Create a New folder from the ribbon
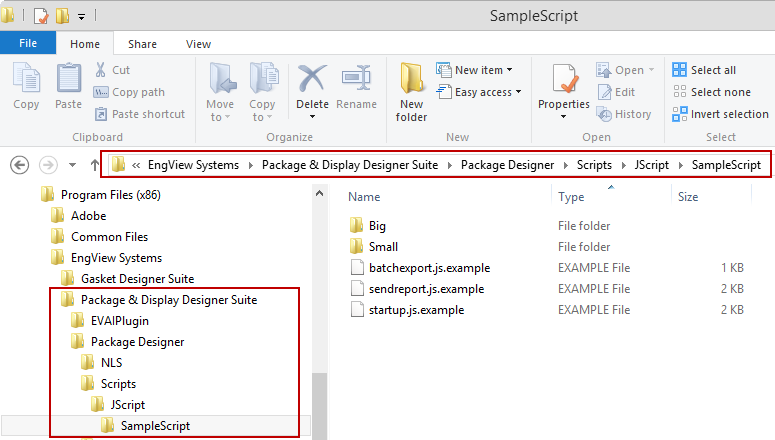Screen dimensions: 775x440 411,93
